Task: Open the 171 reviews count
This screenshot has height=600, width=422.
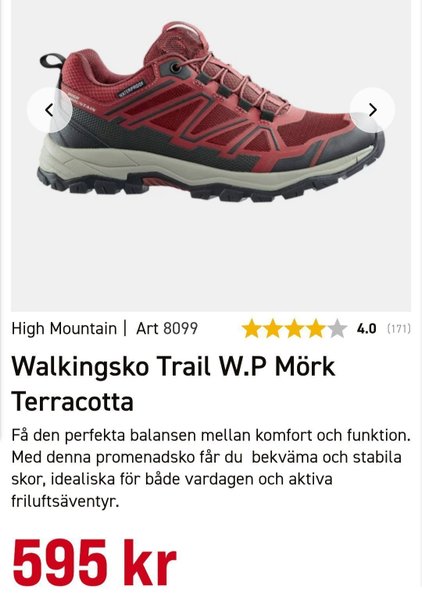Action: 399,329
